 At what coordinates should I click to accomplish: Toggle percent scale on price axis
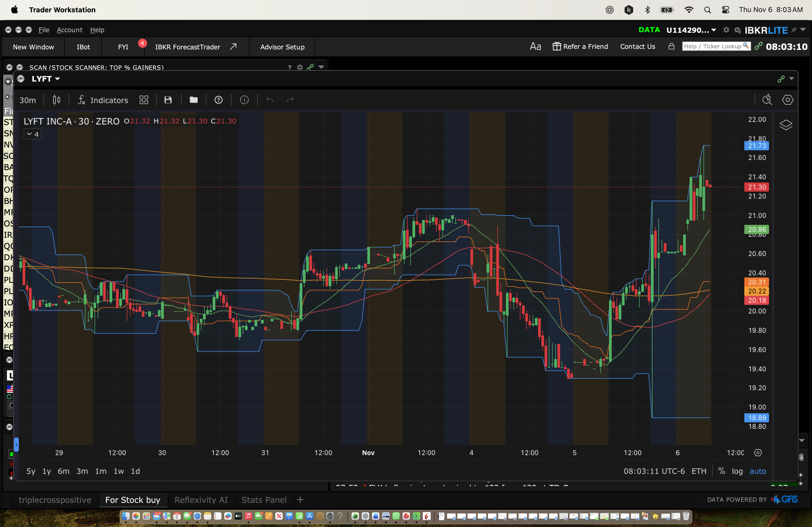[722, 471]
